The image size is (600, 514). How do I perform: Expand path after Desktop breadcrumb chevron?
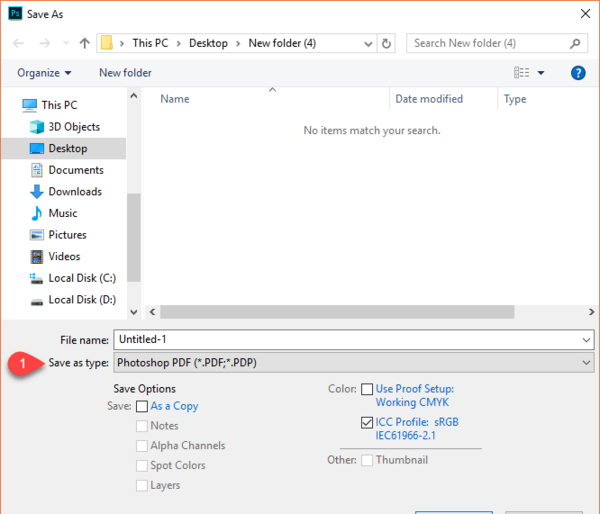pos(238,44)
